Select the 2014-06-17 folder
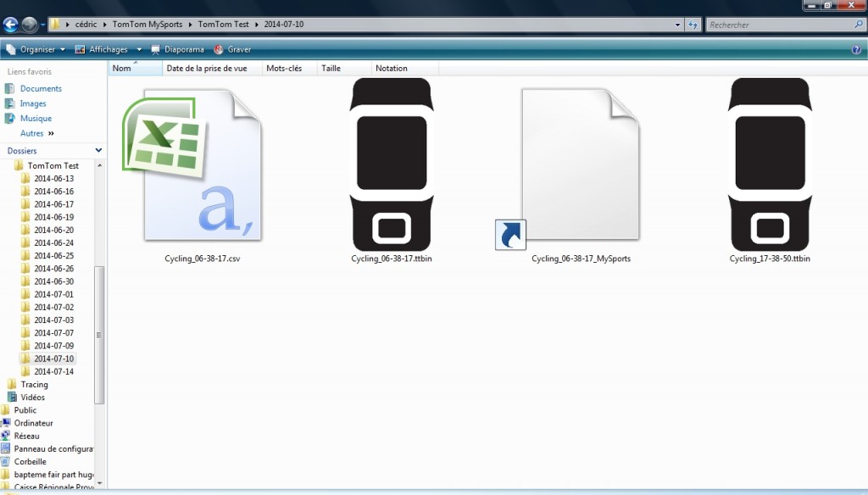Viewport: 868px width, 495px height. point(53,203)
